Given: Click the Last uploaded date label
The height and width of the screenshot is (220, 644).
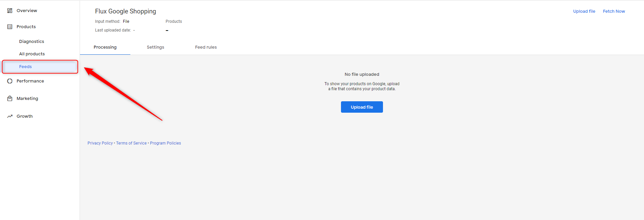Looking at the screenshot, I should coord(113,30).
